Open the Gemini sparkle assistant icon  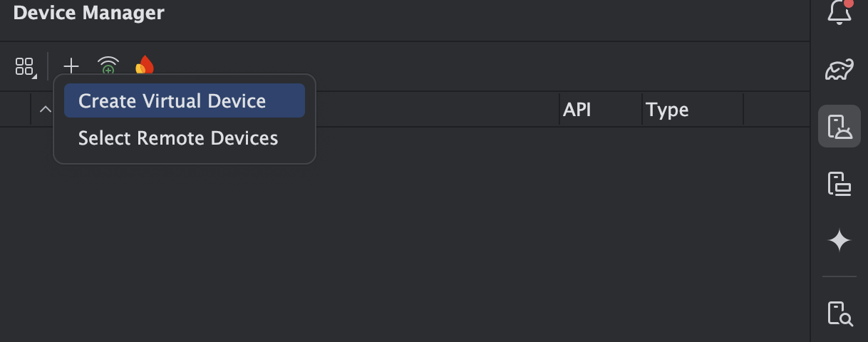pyautogui.click(x=839, y=241)
